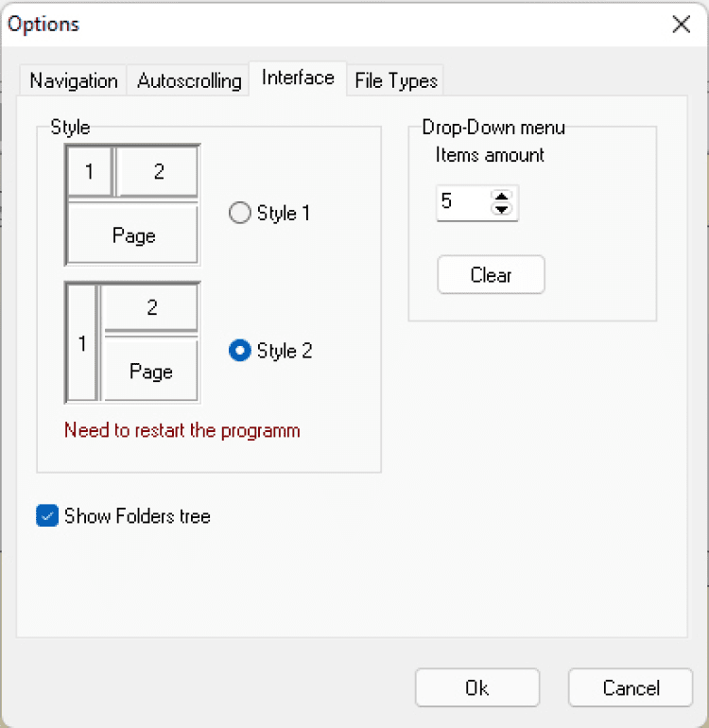The height and width of the screenshot is (728, 709).
Task: Confirm with the Ok button
Action: (477, 688)
